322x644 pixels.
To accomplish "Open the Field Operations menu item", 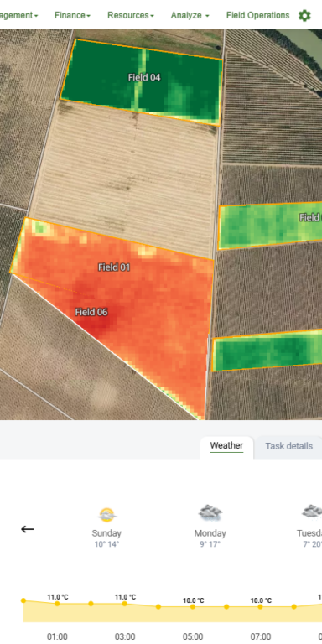I will [x=258, y=16].
